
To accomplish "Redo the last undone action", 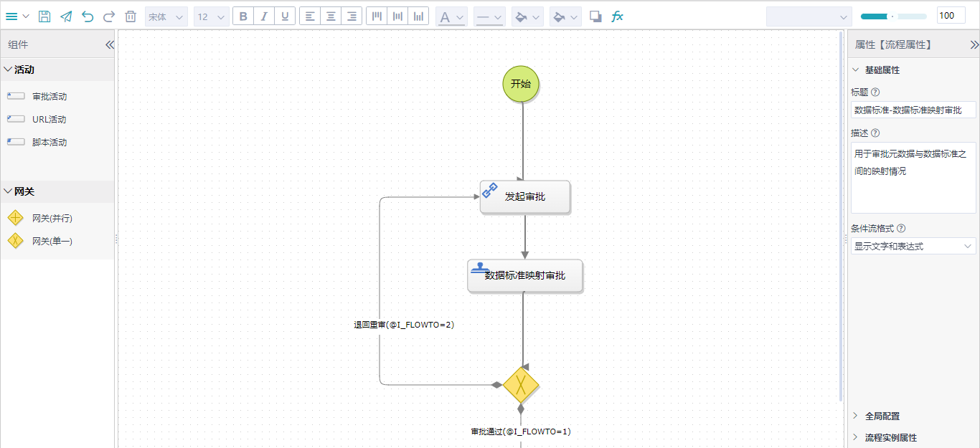I will [x=109, y=16].
